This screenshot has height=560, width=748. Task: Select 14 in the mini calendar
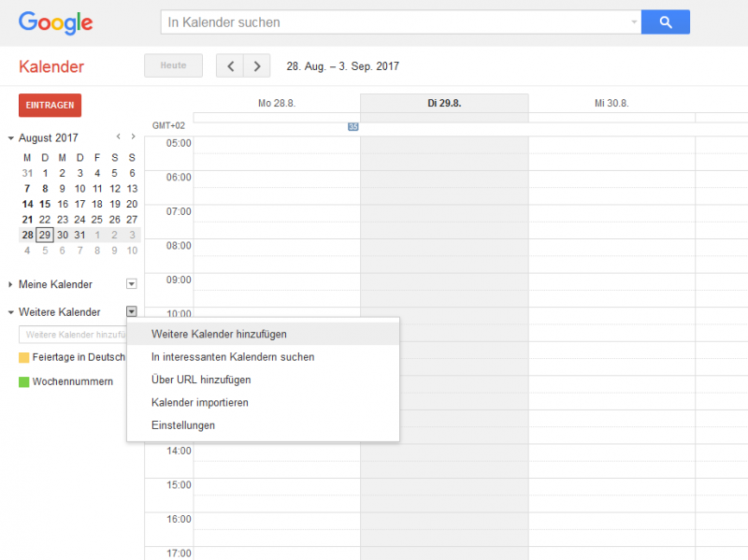[28, 204]
